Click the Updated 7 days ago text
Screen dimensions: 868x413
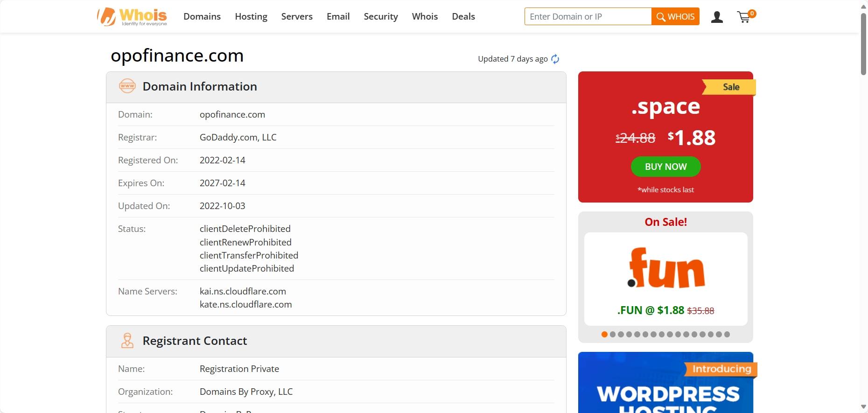click(x=513, y=59)
